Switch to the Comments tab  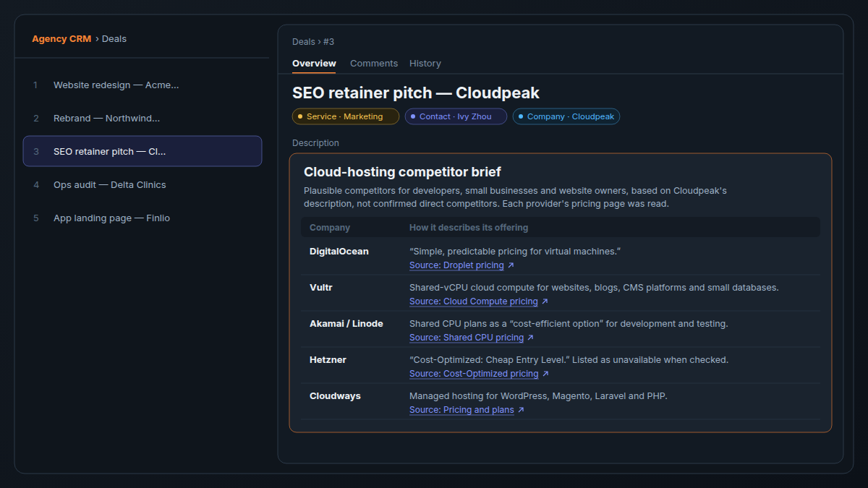(x=374, y=64)
